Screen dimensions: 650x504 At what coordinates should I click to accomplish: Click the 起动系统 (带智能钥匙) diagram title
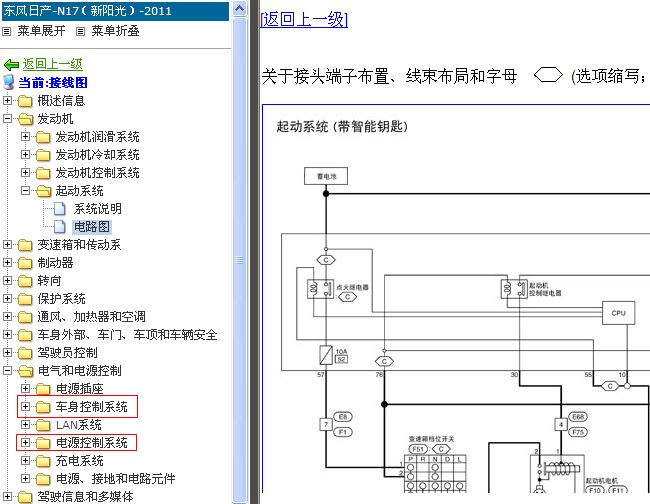(342, 126)
